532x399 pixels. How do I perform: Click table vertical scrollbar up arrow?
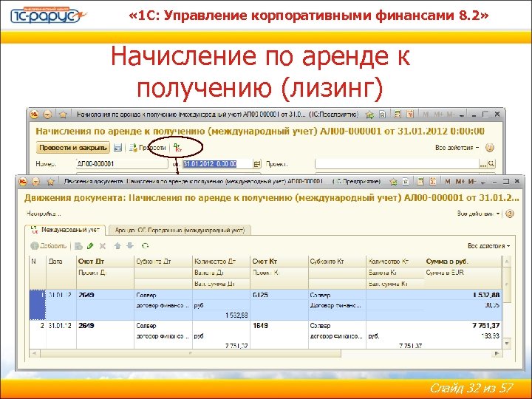tap(507, 262)
